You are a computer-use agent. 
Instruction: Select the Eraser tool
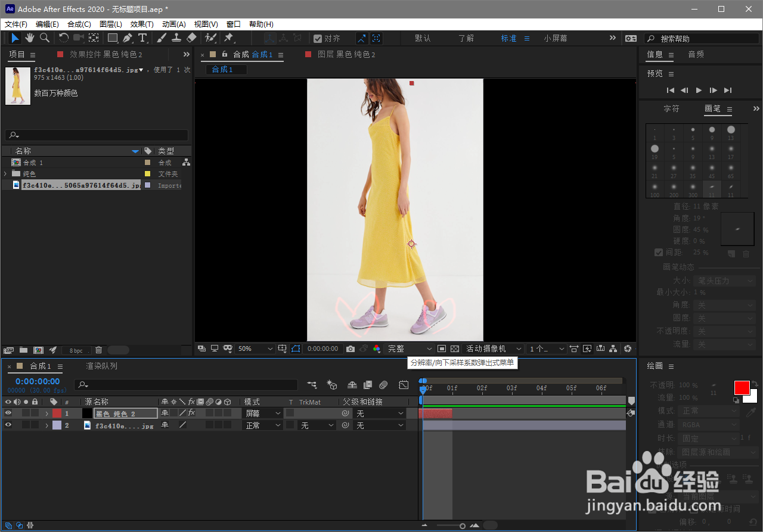pyautogui.click(x=191, y=38)
